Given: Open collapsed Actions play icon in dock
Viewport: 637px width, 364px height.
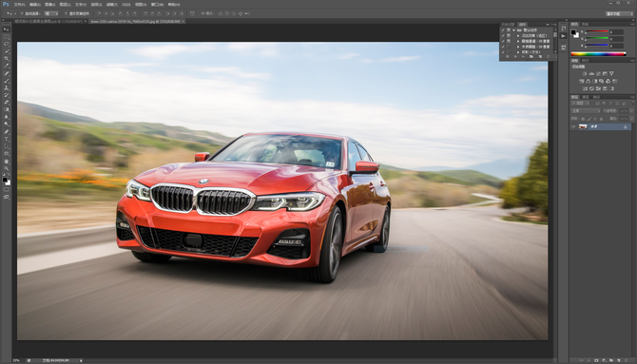Looking at the screenshot, I should pos(564,36).
